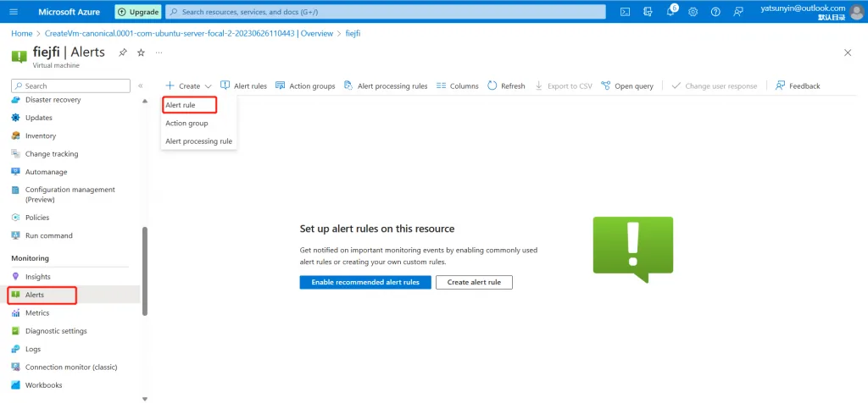Choose Alert processing rule from Create menu
The width and height of the screenshot is (868, 403).
point(198,141)
